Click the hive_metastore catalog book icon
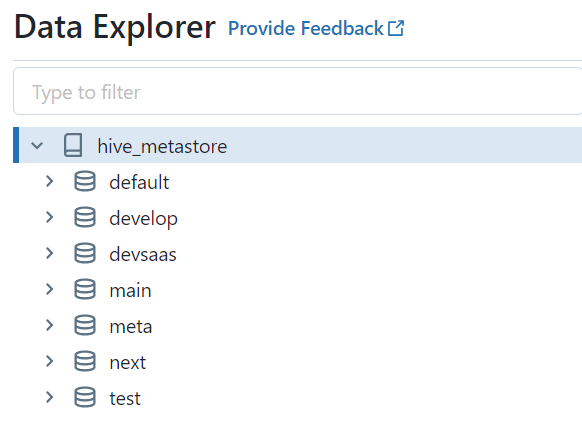This screenshot has height=421, width=582. coord(73,145)
